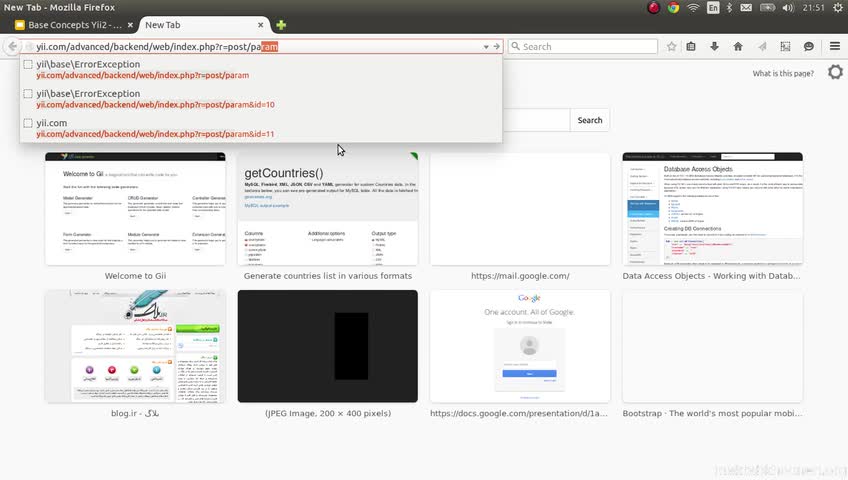Image resolution: width=848 pixels, height=480 pixels.
Task: Open new tab page settings gear
Action: click(835, 72)
